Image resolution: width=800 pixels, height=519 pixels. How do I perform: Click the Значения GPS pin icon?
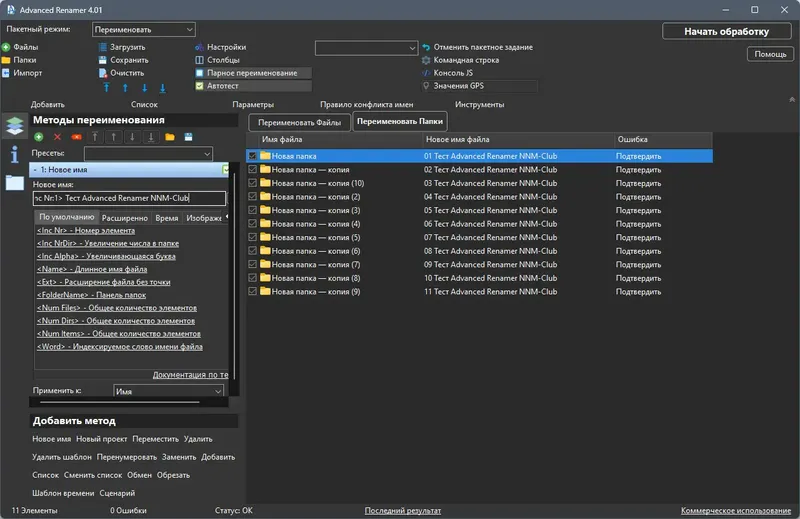coord(426,86)
